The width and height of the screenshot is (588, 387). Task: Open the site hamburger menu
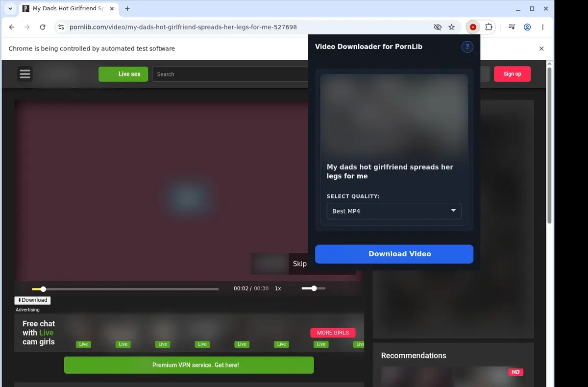click(x=25, y=74)
